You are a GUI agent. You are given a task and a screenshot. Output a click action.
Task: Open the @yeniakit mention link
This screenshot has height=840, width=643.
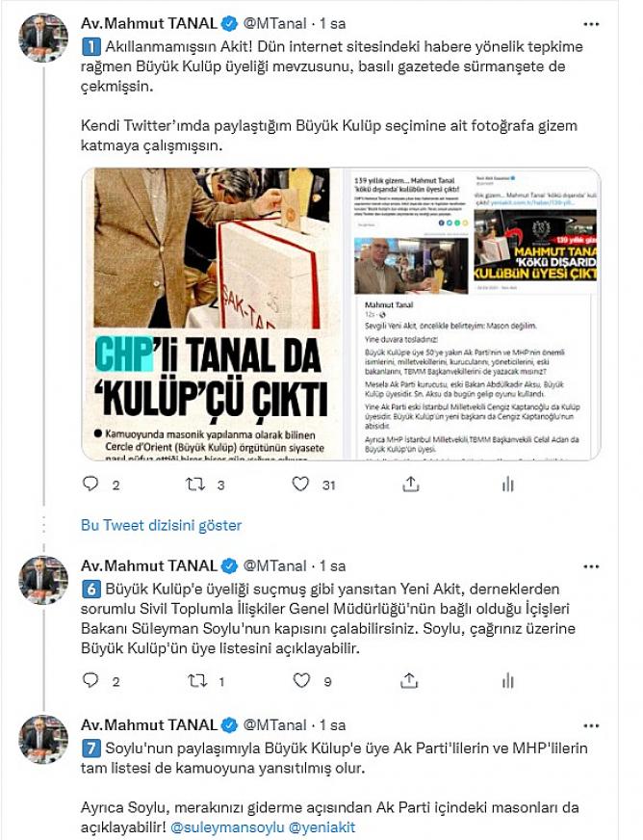(x=321, y=827)
